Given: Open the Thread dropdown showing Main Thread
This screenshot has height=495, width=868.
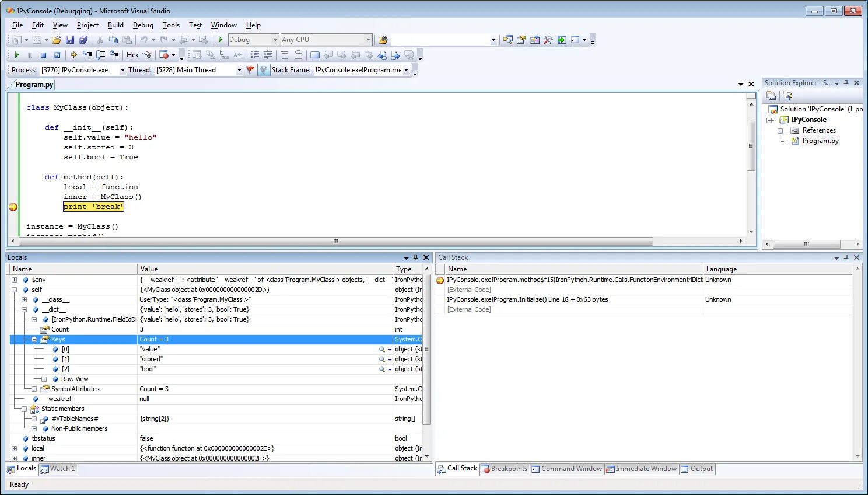Looking at the screenshot, I should tap(239, 70).
